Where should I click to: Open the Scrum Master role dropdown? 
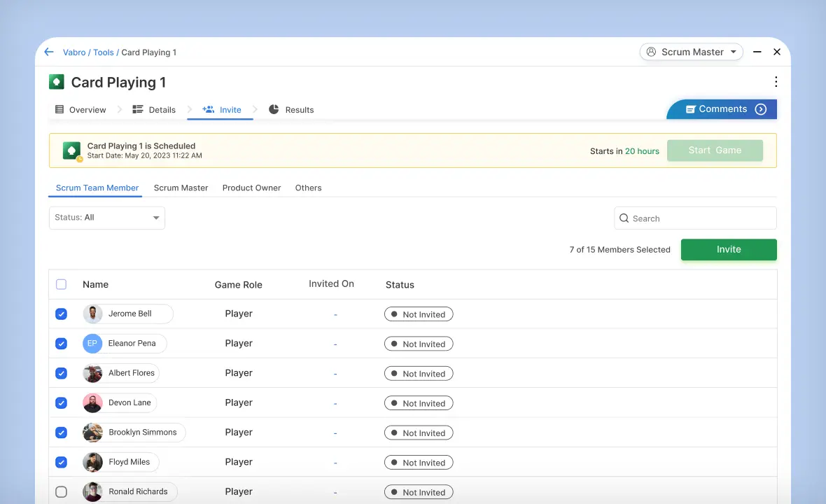pyautogui.click(x=691, y=52)
